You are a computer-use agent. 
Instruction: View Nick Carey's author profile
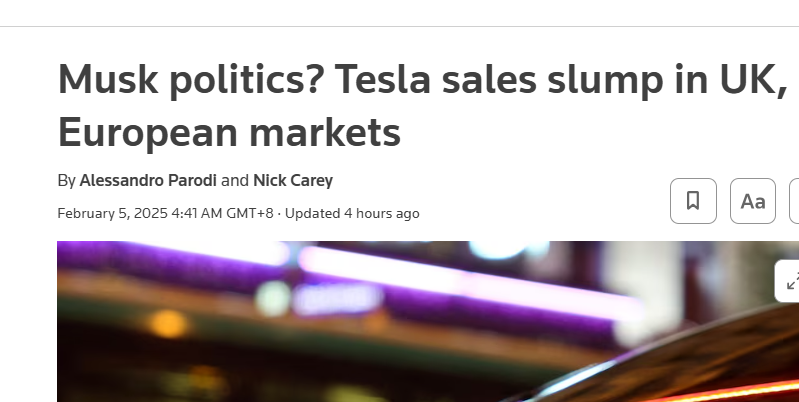pyautogui.click(x=293, y=181)
